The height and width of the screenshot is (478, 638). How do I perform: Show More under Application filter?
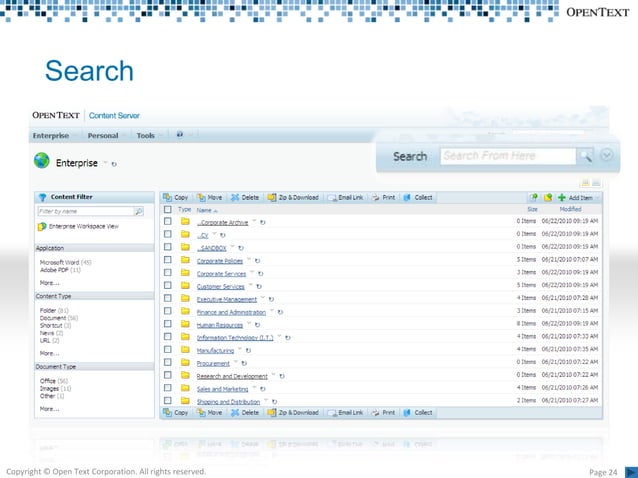(x=49, y=283)
